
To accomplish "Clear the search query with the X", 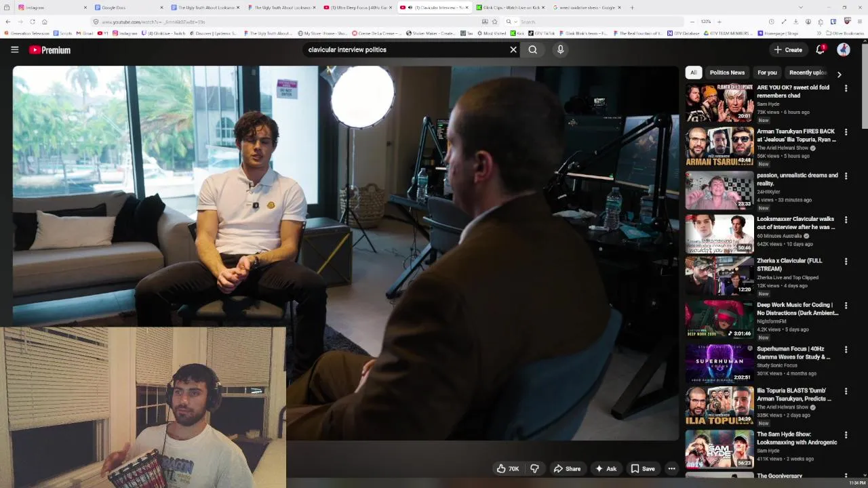I will (513, 49).
